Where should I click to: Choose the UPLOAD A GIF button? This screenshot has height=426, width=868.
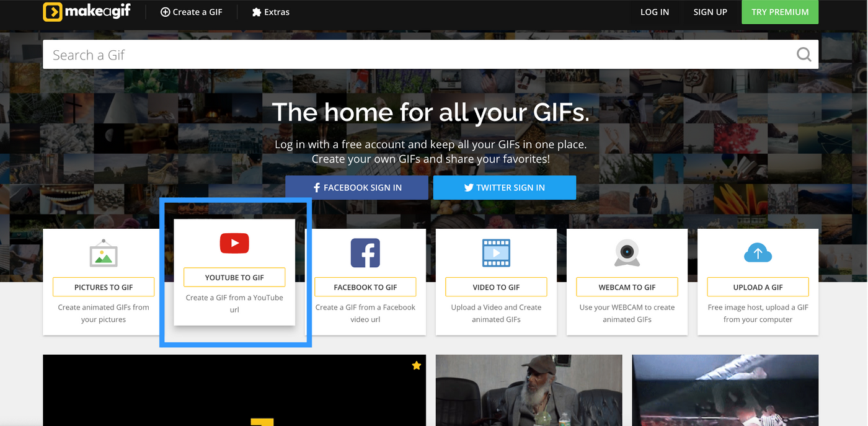click(x=758, y=287)
